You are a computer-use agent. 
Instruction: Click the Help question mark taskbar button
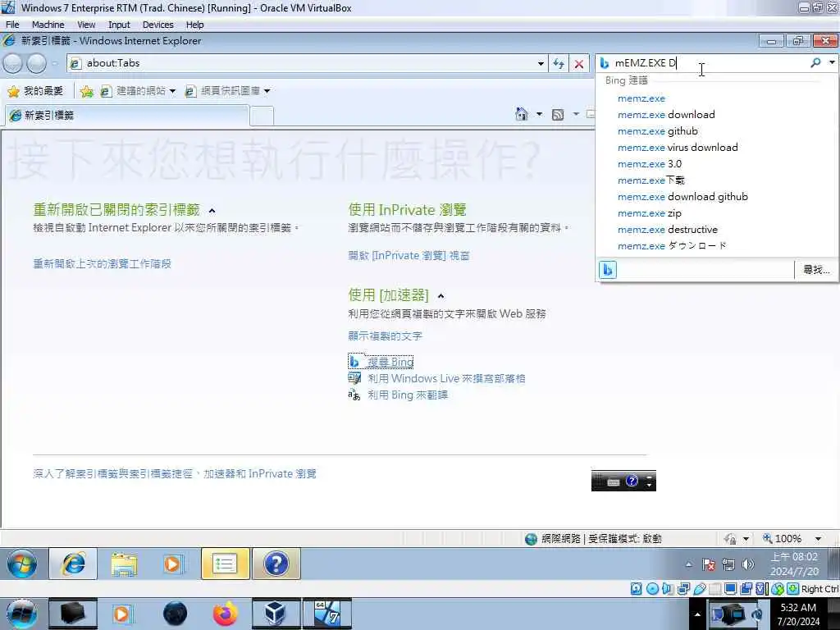276,564
